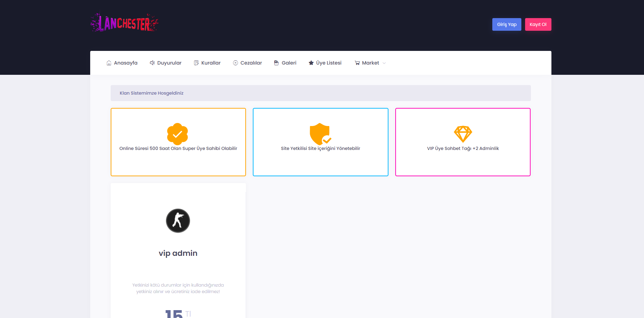Click the shopping cart icon beside Market
This screenshot has height=318, width=644.
[x=357, y=63]
